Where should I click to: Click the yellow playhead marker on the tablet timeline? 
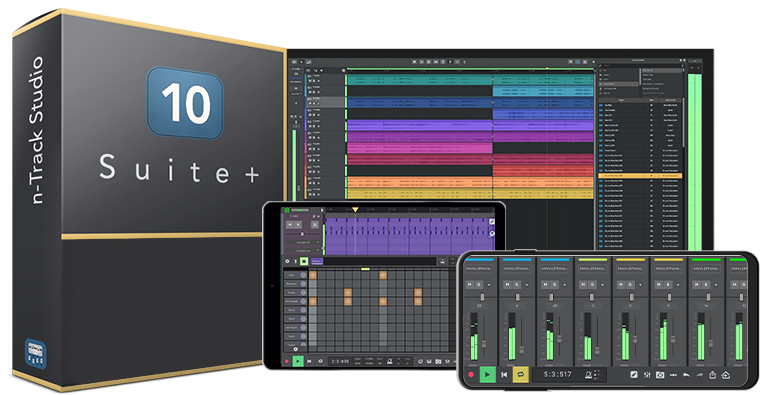point(356,210)
